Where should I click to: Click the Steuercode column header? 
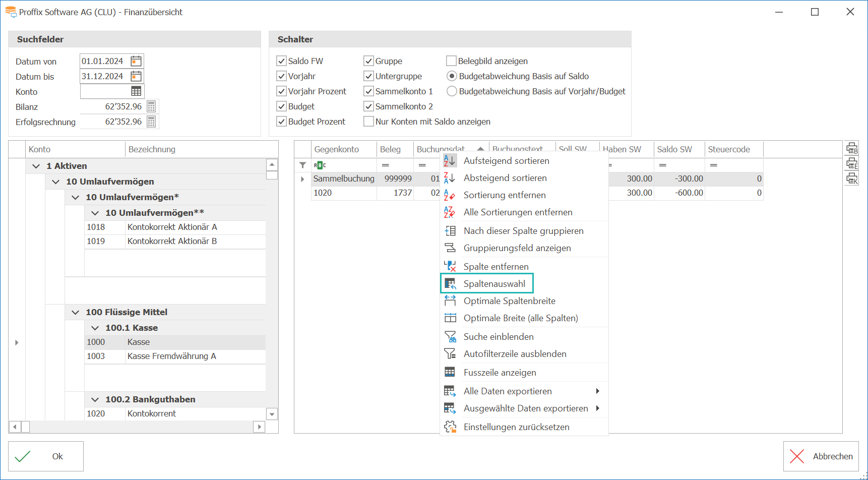734,149
